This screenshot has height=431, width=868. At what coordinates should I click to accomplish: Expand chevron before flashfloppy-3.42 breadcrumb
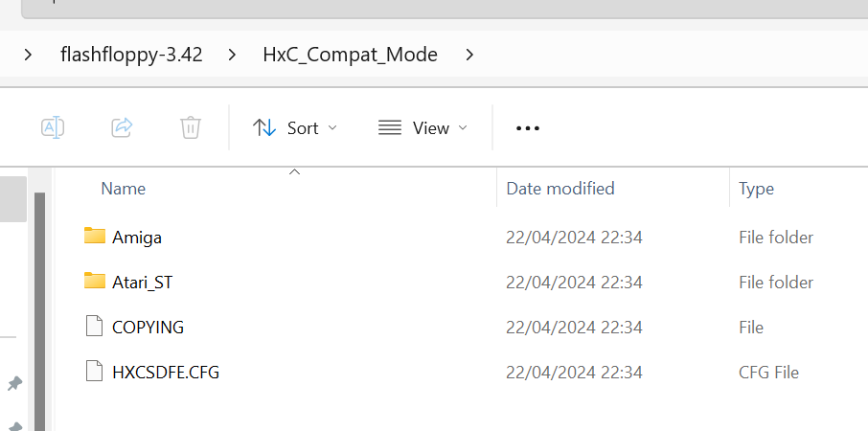click(x=28, y=55)
